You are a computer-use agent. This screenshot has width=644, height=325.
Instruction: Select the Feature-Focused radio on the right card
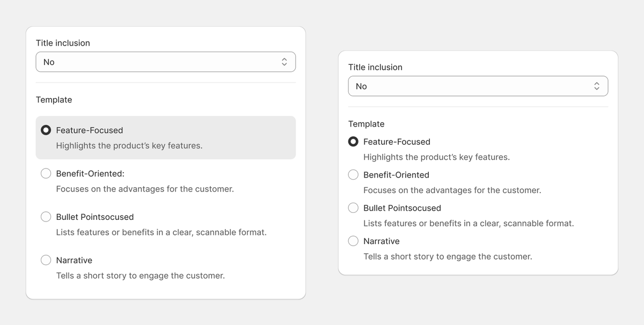(353, 142)
